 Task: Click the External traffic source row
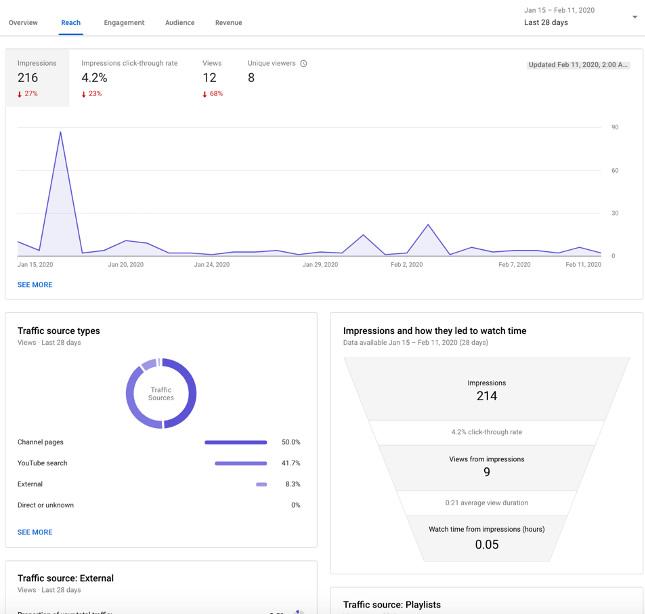(159, 484)
